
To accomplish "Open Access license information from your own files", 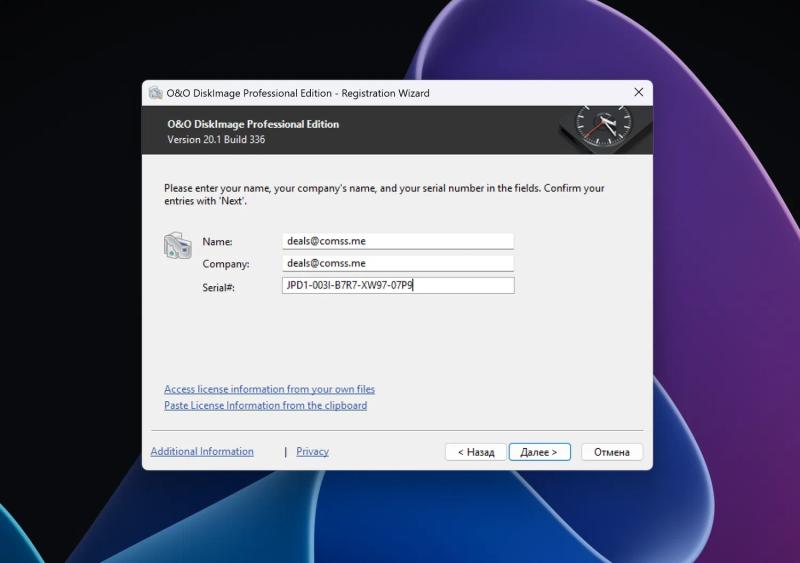I will click(x=269, y=389).
